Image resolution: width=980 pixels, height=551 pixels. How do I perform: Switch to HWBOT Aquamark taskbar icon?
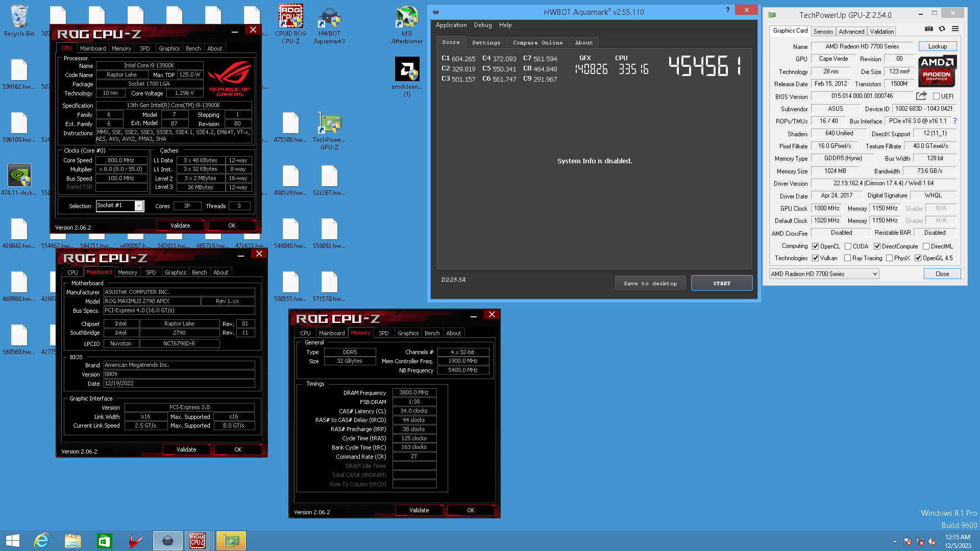coord(168,541)
